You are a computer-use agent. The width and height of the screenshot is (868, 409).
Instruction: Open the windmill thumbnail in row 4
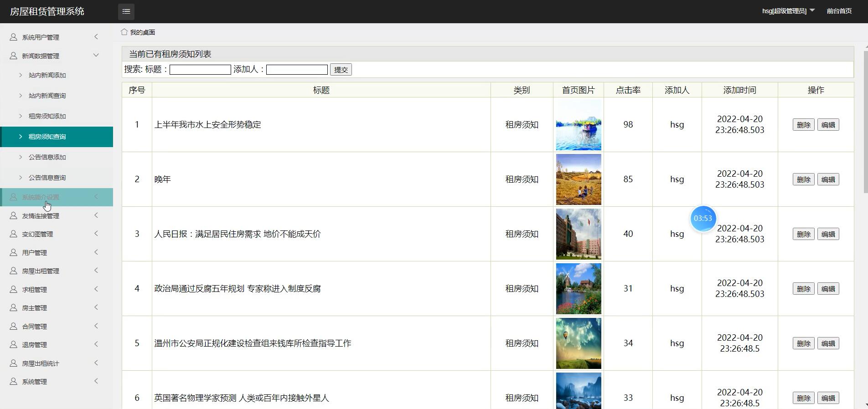point(579,289)
